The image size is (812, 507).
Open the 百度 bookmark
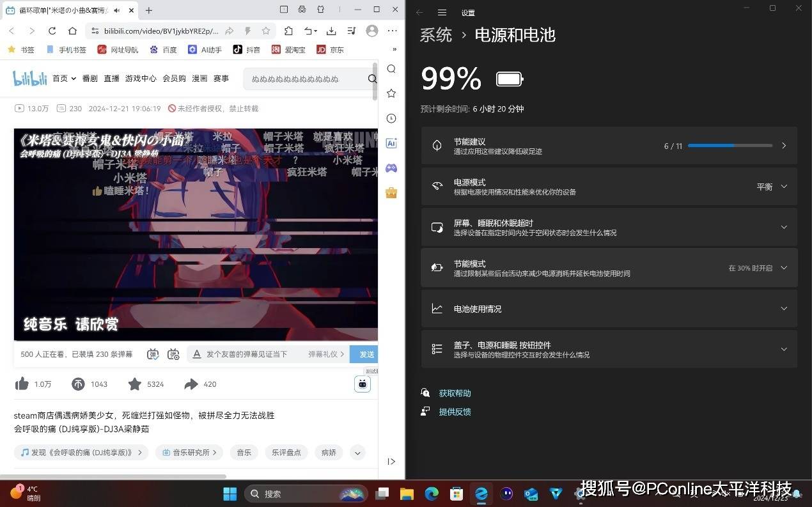[x=163, y=49]
